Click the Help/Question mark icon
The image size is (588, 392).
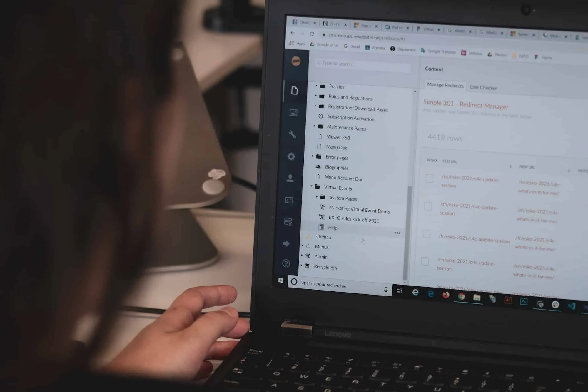[286, 263]
